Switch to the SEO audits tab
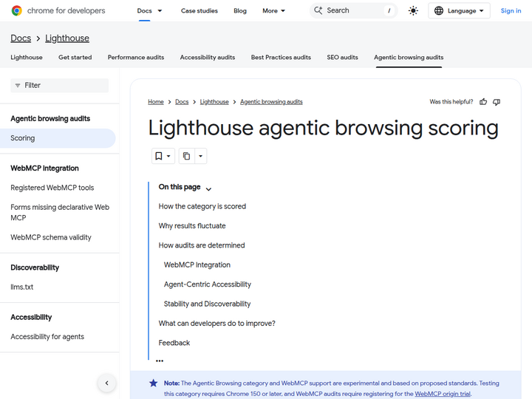This screenshot has width=532, height=399. coord(342,58)
